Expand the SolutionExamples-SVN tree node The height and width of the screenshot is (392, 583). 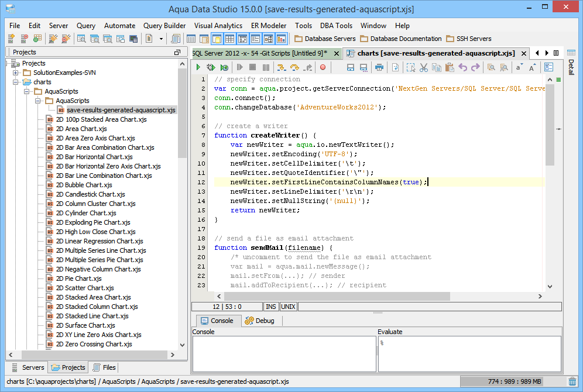[16, 73]
